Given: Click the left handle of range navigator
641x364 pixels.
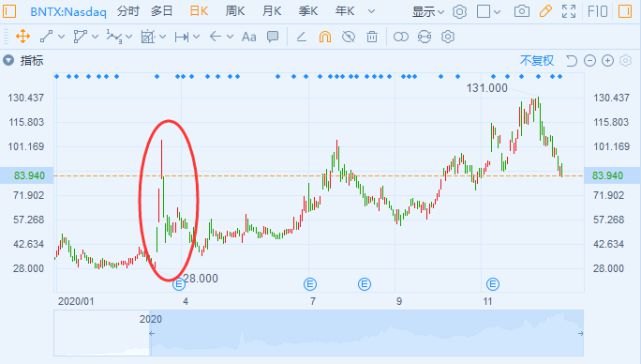Looking at the screenshot, I should [x=152, y=333].
